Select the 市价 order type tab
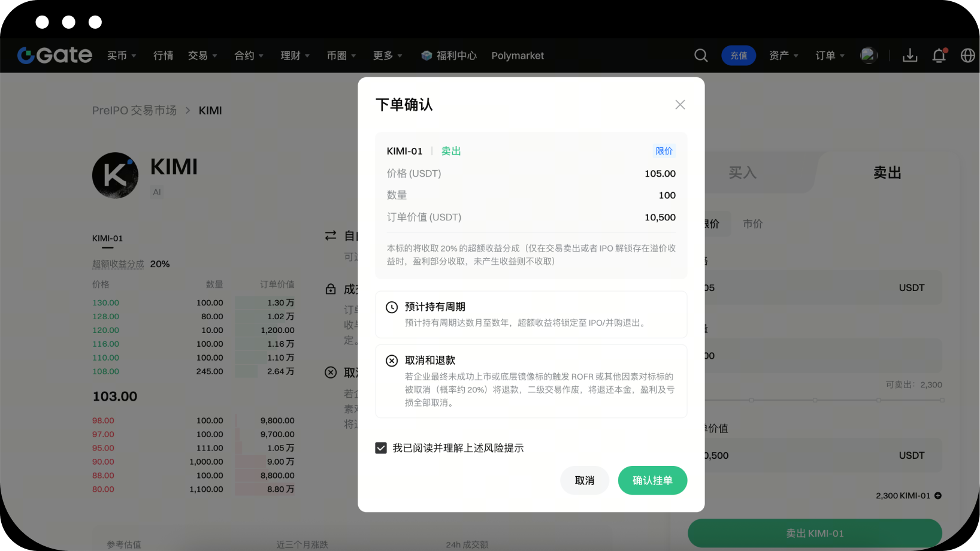The height and width of the screenshot is (551, 980). [753, 224]
